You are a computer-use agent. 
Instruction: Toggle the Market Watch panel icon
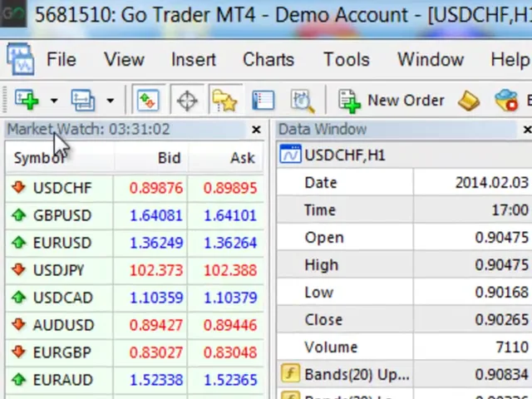tap(148, 100)
